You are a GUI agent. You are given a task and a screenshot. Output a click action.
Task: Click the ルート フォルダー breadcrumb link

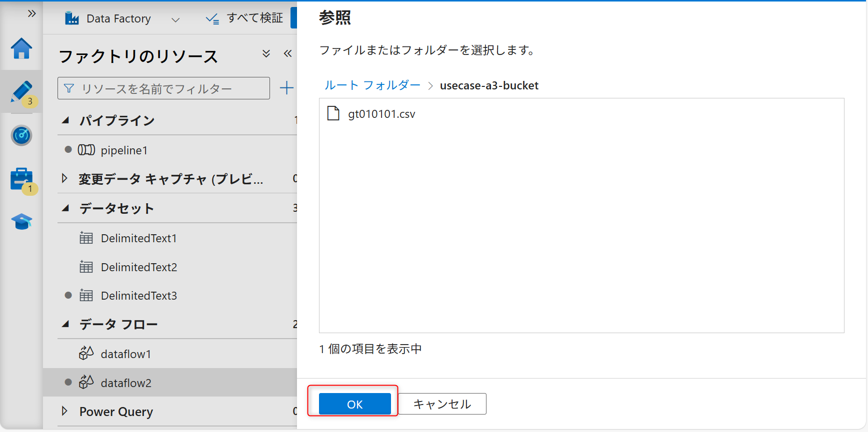(x=372, y=85)
